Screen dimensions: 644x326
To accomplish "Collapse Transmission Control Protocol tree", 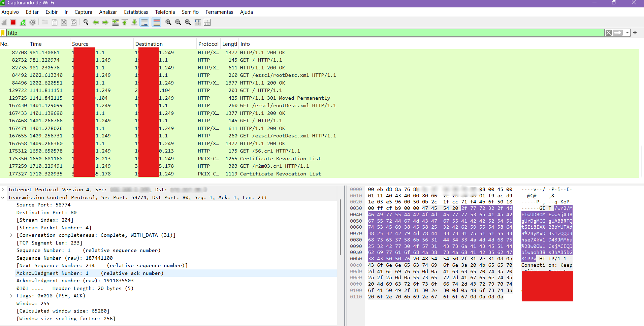I will coord(3,197).
